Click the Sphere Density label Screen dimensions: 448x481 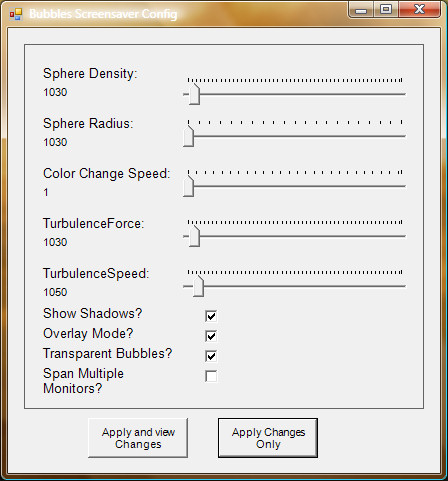click(x=90, y=74)
